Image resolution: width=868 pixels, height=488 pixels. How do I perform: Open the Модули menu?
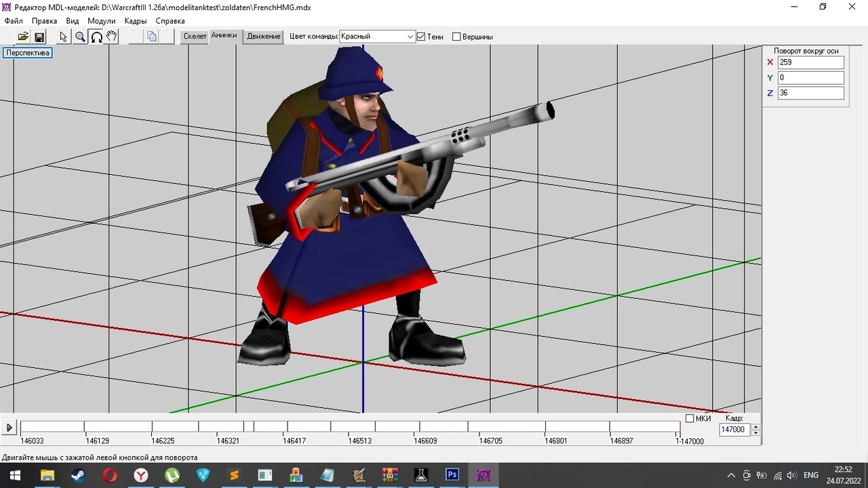(x=102, y=21)
